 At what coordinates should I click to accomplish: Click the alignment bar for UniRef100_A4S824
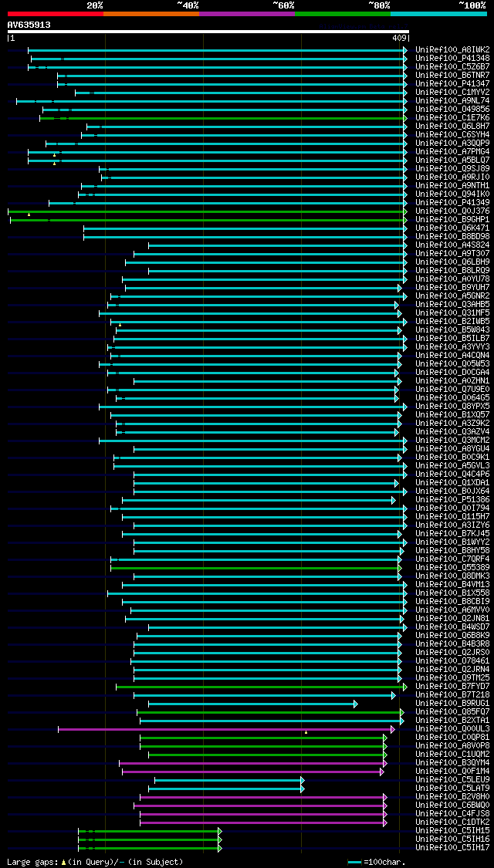(277, 245)
